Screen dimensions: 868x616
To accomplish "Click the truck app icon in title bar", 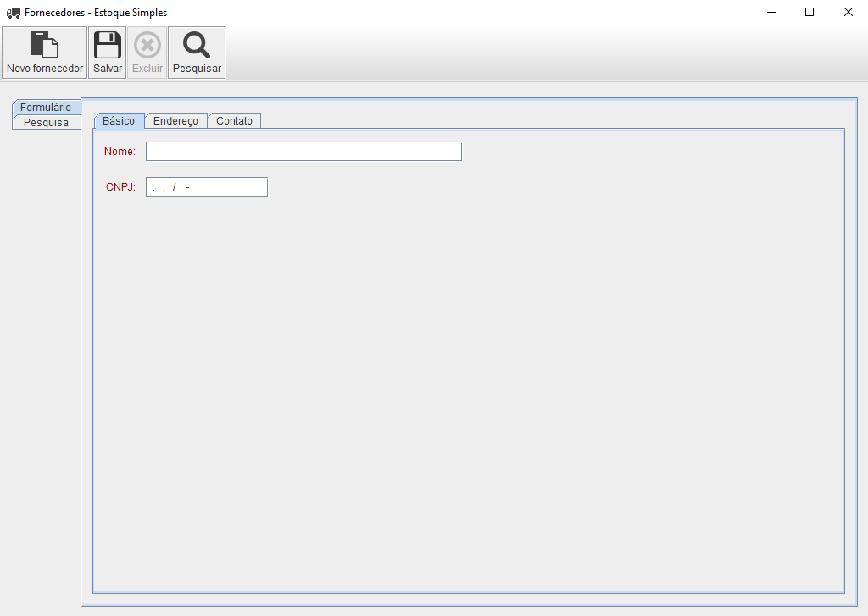I will point(13,13).
